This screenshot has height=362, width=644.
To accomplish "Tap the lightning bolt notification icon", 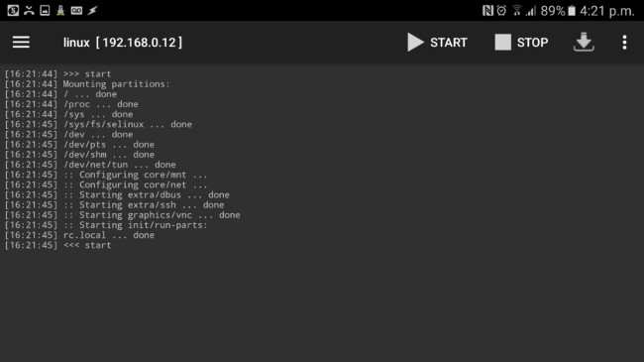I will tap(92, 10).
